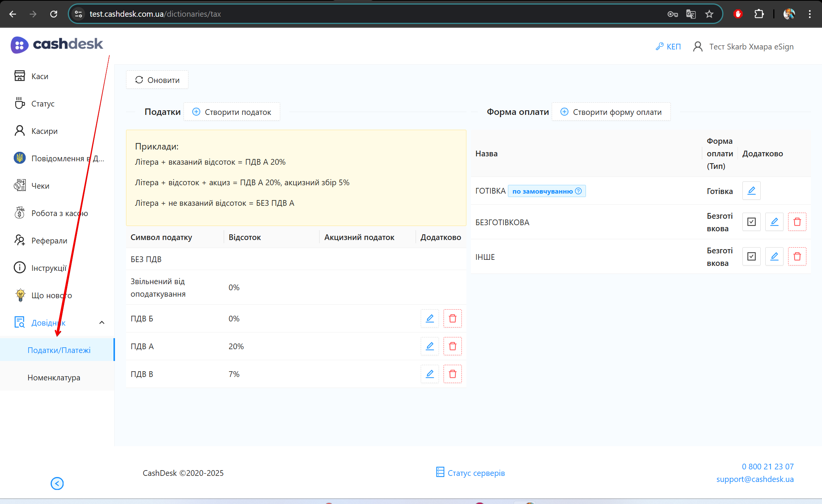This screenshot has width=822, height=504.
Task: Delete the ПДВ В tax row
Action: [x=452, y=374]
